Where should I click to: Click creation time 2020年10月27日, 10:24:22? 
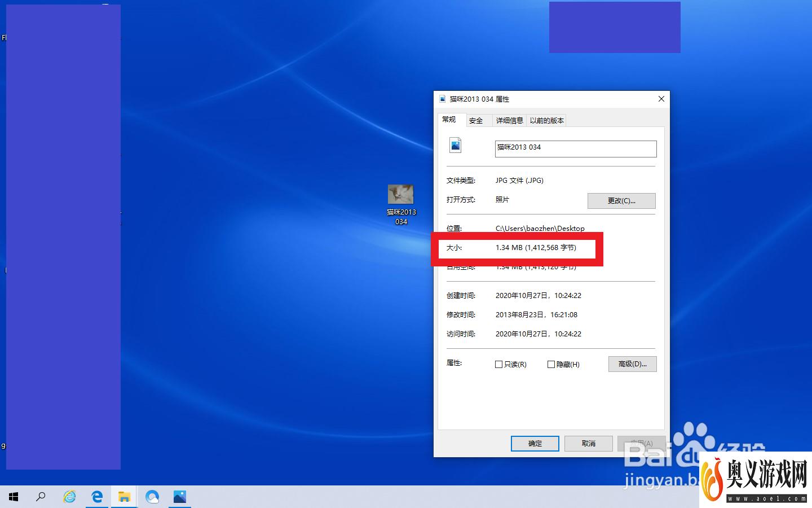pos(539,296)
